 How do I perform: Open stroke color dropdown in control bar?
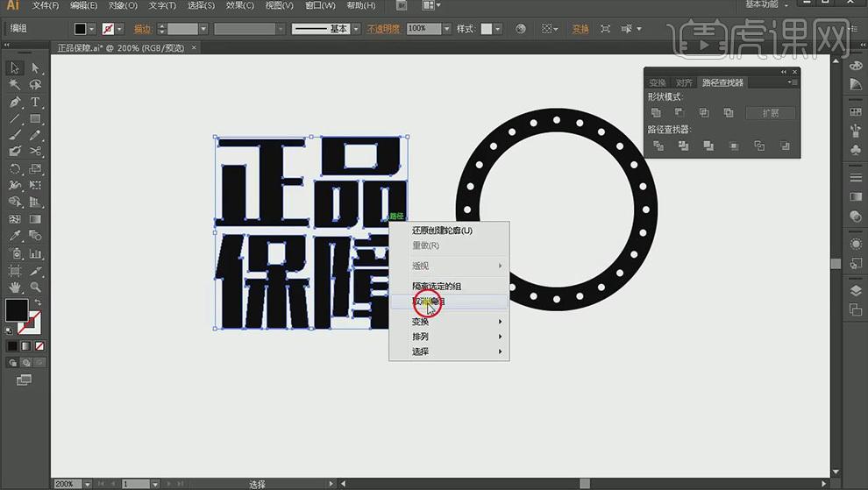coord(119,29)
